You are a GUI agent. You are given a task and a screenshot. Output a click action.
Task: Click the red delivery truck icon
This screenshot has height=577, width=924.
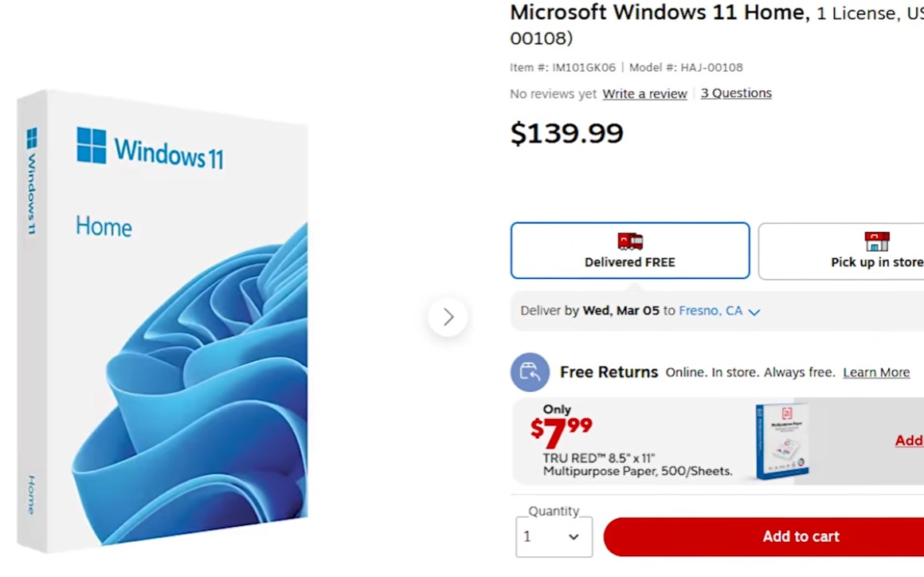coord(630,241)
